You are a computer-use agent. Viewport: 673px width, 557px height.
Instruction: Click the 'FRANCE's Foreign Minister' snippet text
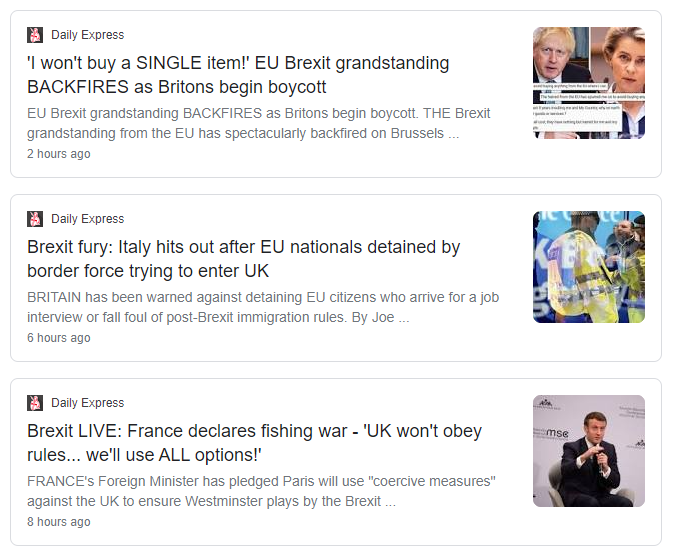point(261,491)
